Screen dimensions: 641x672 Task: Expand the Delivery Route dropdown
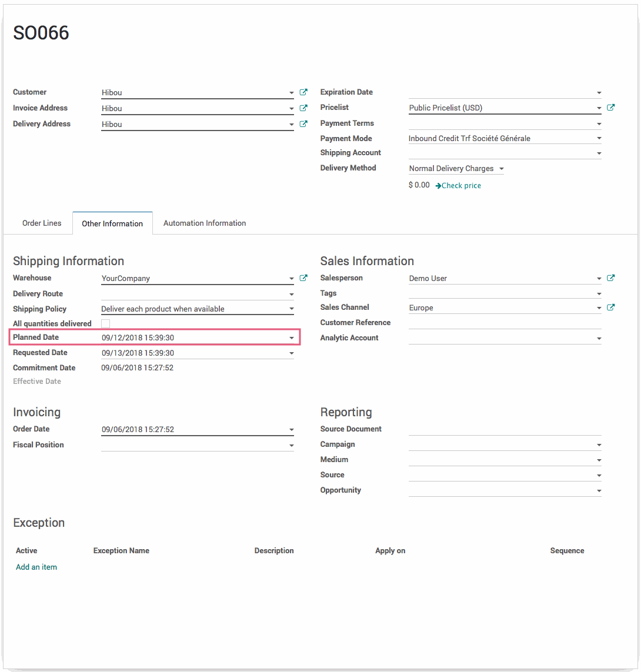292,294
